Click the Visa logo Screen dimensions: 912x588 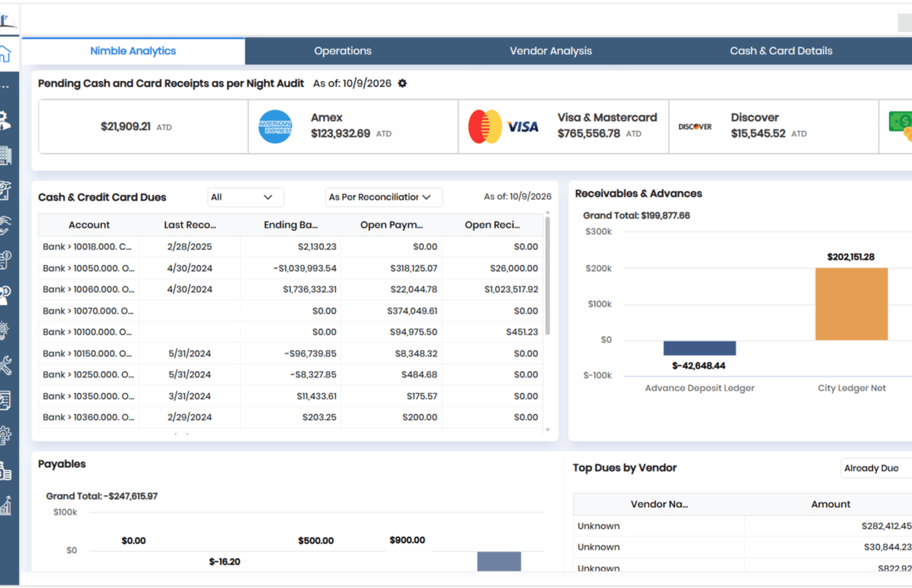(523, 126)
